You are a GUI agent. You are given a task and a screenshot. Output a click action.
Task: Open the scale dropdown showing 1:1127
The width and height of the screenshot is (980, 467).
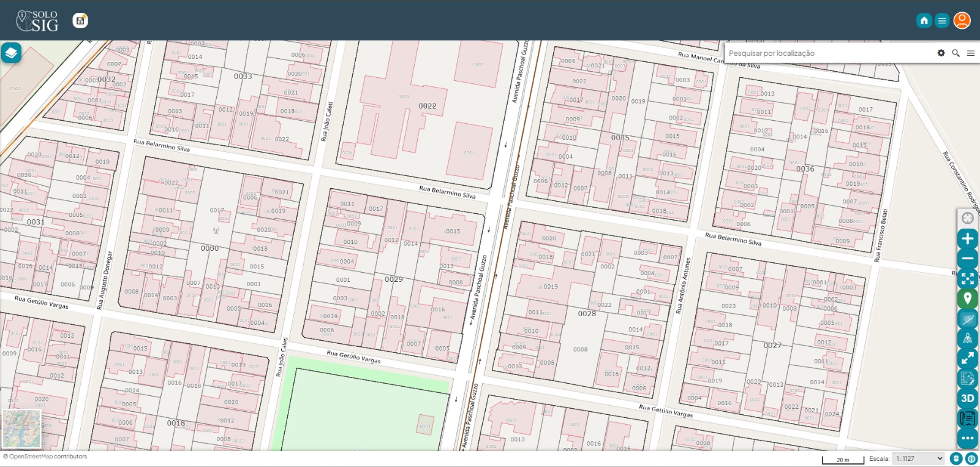(x=918, y=458)
